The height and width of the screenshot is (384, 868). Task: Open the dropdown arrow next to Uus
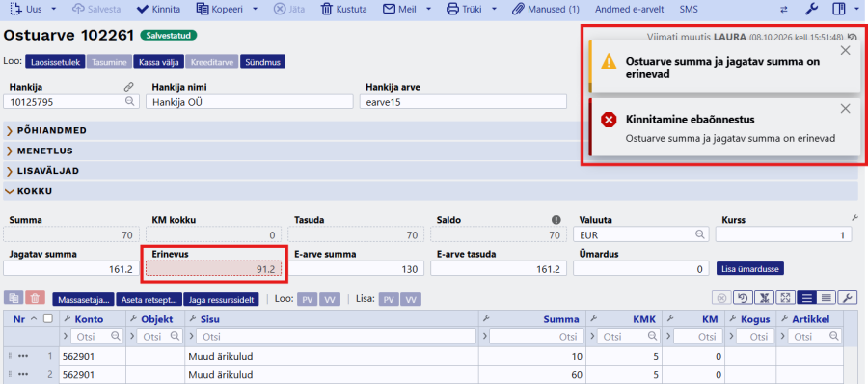[x=53, y=10]
